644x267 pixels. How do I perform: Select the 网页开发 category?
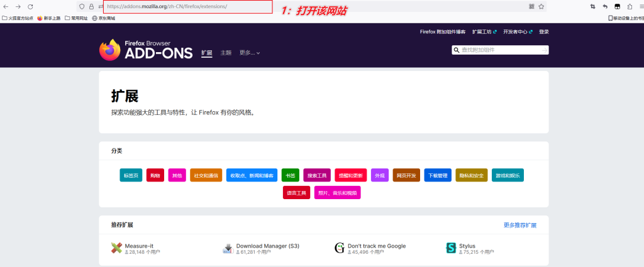point(407,175)
